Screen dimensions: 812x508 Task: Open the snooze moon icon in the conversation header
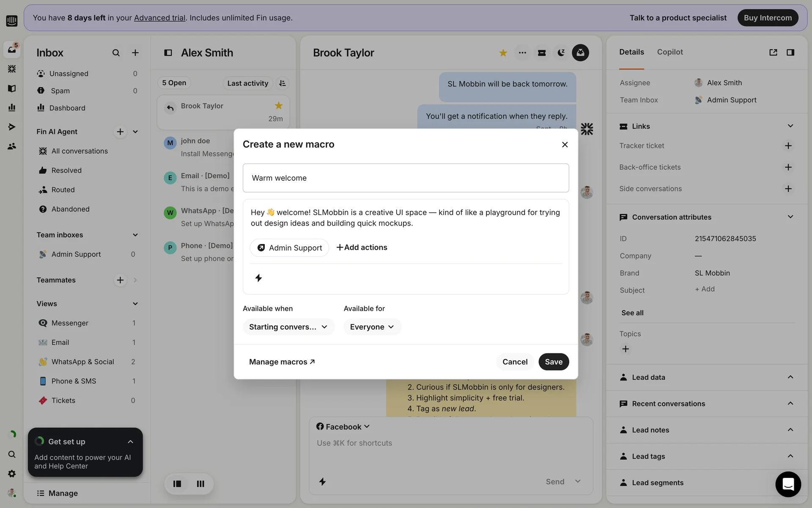pyautogui.click(x=561, y=53)
